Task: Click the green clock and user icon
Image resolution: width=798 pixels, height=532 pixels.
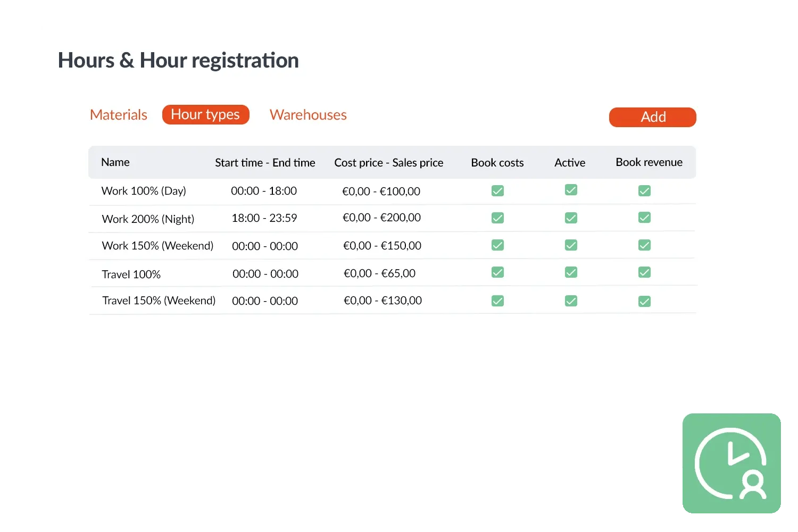Action: 731,463
